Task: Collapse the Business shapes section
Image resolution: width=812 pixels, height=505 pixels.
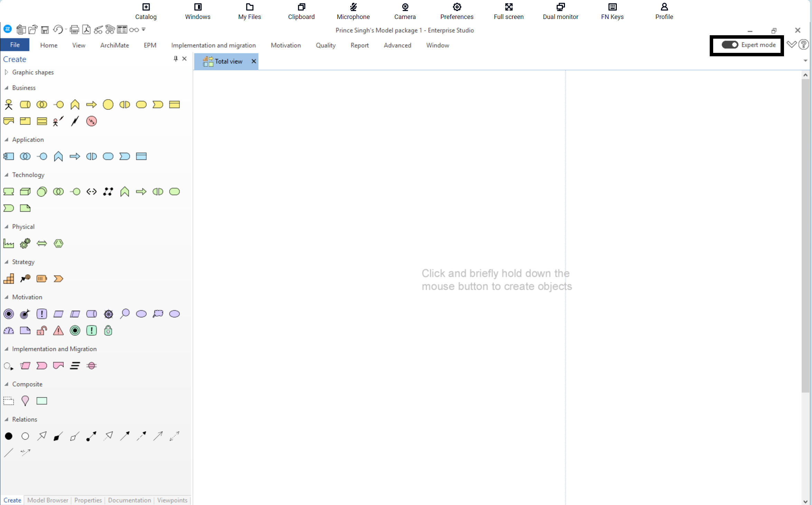Action: point(6,88)
